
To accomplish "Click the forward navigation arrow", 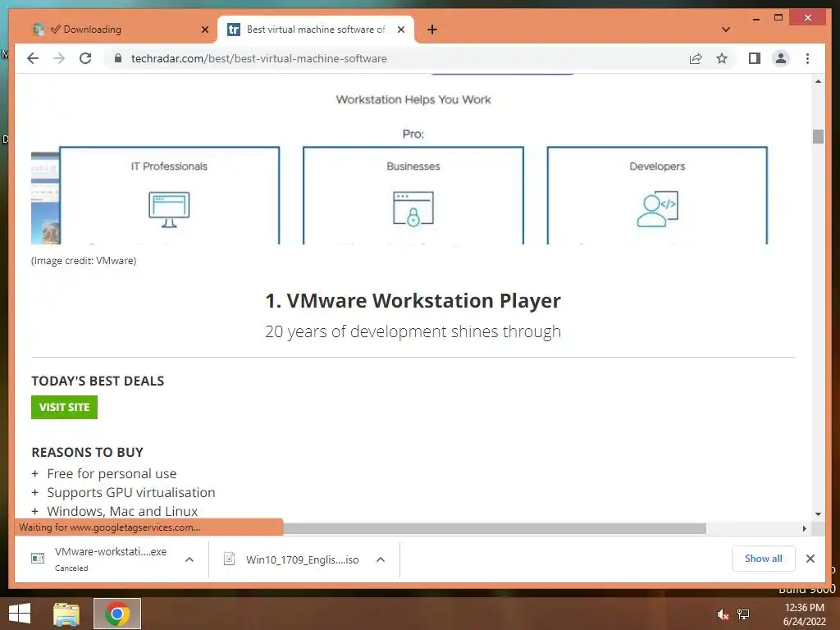I will click(x=59, y=58).
